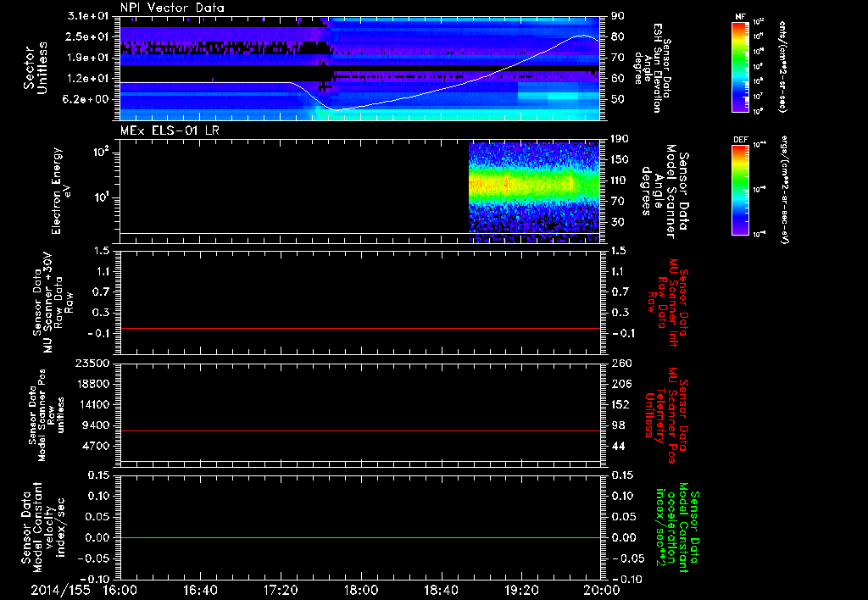Click the 2.5e+01 sector tick label

(x=86, y=36)
